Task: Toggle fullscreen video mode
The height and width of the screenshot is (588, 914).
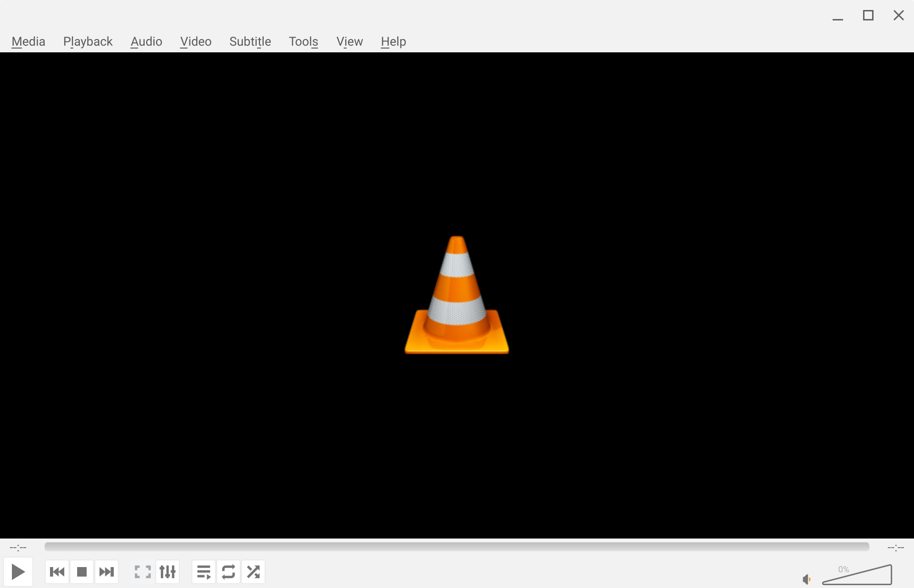Action: click(142, 572)
